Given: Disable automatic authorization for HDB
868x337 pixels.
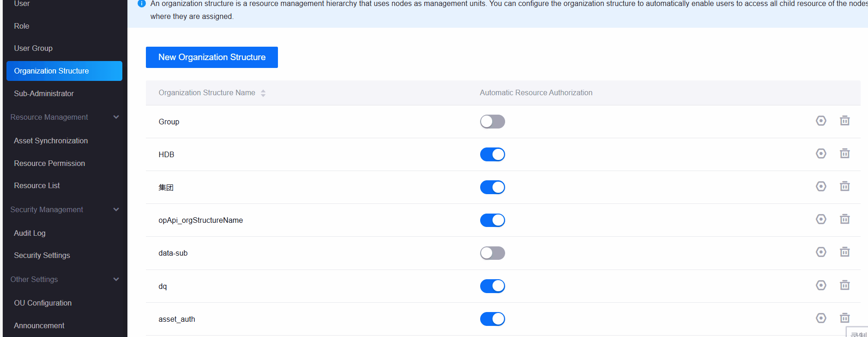Looking at the screenshot, I should (492, 154).
